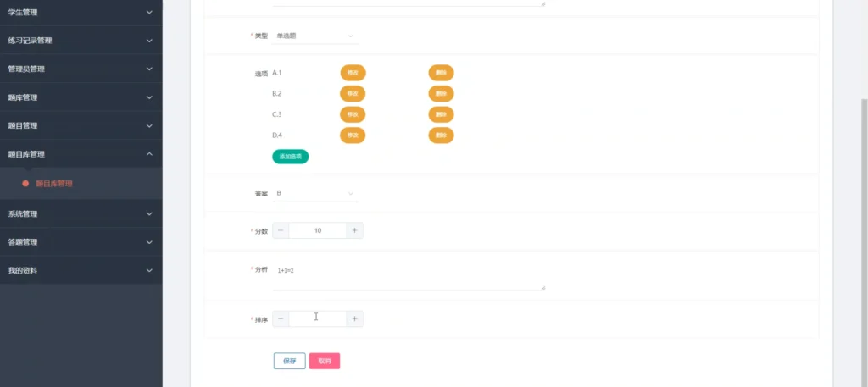The width and height of the screenshot is (868, 387).
Task: Select the 题目库管理 submenu item
Action: coord(54,183)
